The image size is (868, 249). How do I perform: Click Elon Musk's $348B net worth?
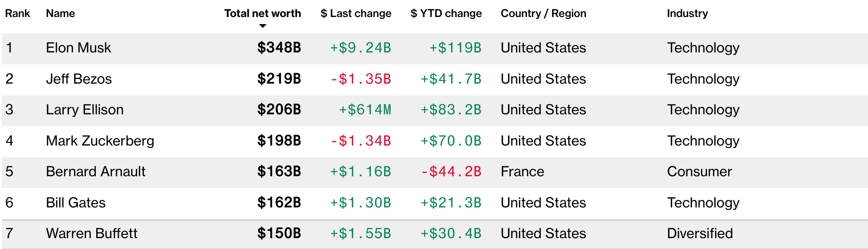(x=279, y=48)
